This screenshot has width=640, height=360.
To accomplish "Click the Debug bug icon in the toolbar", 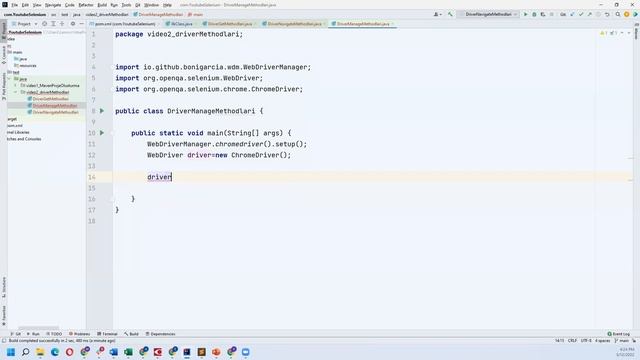I will (x=534, y=14).
